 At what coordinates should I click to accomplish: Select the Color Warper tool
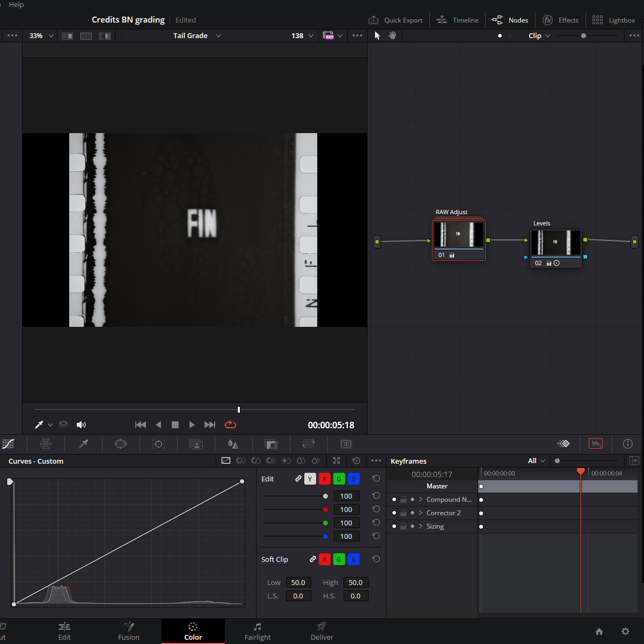[x=46, y=444]
